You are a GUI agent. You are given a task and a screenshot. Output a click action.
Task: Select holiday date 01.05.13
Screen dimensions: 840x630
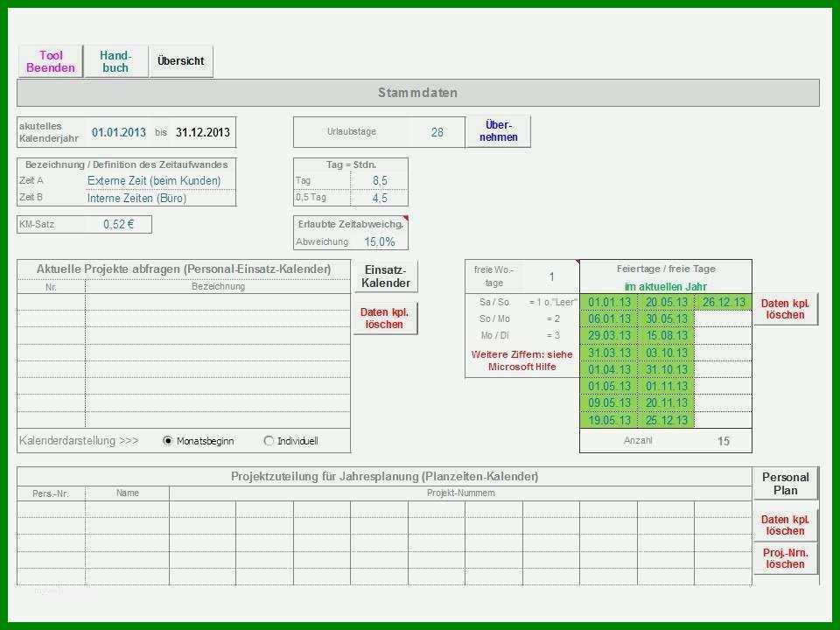[x=609, y=386]
